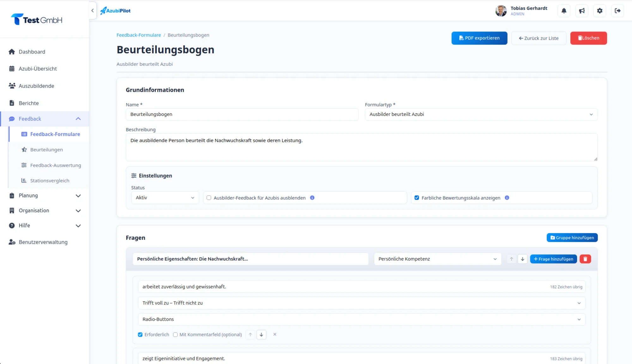Move question 'arbeitet zuverlässig' up
This screenshot has height=364, width=632.
(x=250, y=335)
